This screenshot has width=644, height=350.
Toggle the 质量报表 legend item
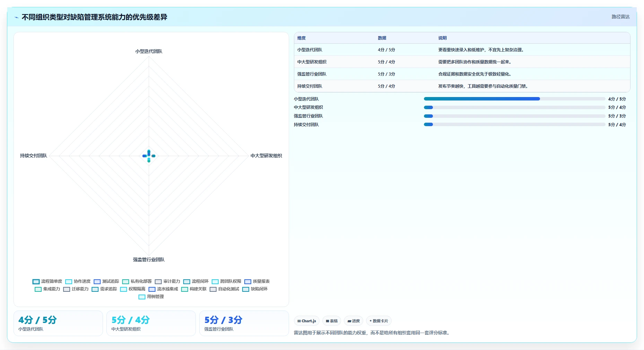pos(257,281)
